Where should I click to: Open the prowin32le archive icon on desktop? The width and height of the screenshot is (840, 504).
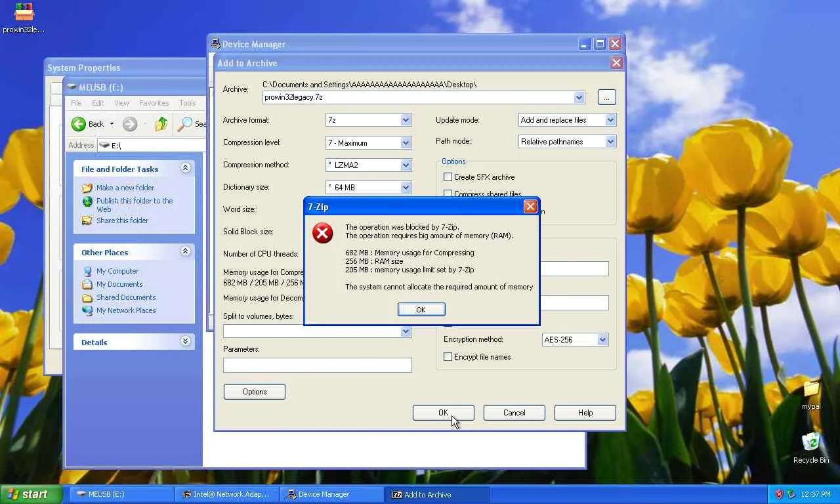24,12
